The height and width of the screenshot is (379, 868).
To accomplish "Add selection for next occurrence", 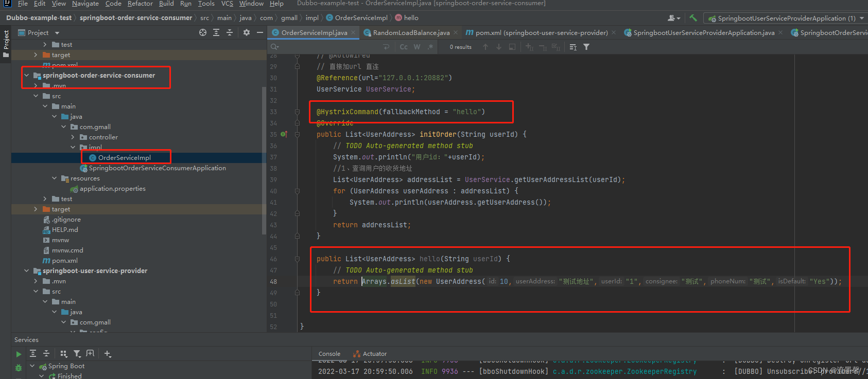I will [x=529, y=47].
